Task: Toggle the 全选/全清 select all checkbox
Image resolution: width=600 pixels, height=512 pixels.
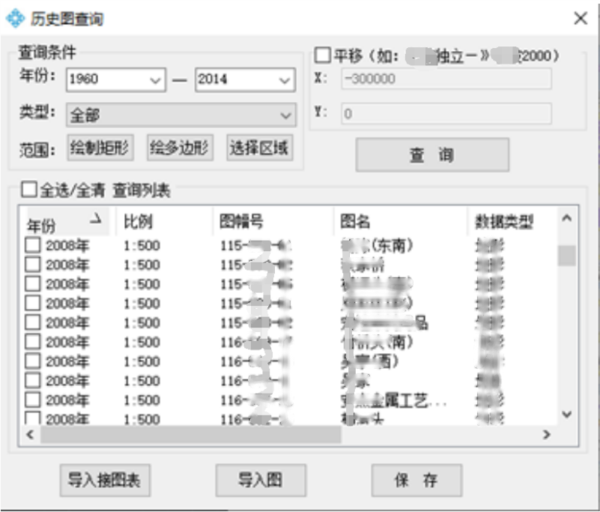Action: [29, 189]
